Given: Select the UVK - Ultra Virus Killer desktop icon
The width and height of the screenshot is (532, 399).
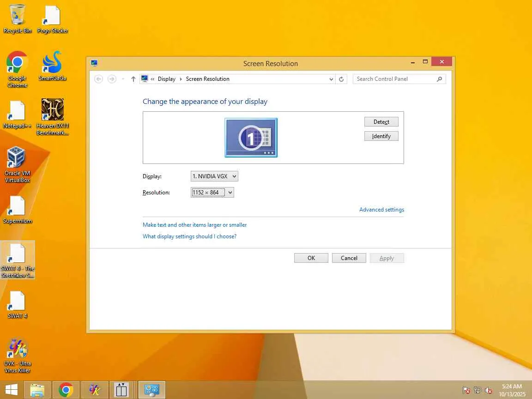Looking at the screenshot, I should (17, 356).
